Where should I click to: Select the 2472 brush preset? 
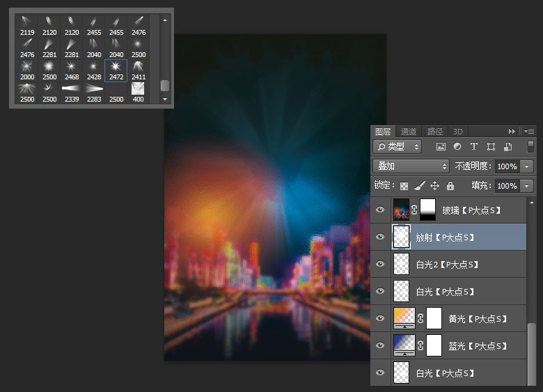[x=116, y=70]
